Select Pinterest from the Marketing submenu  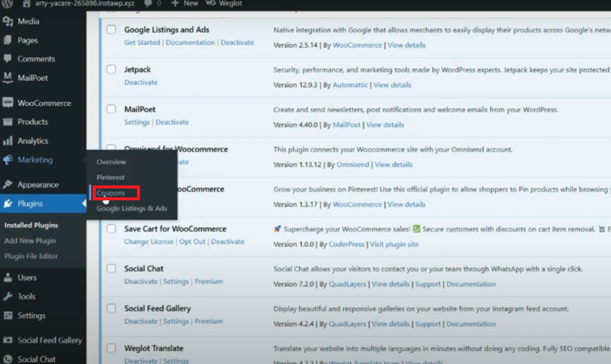(110, 177)
